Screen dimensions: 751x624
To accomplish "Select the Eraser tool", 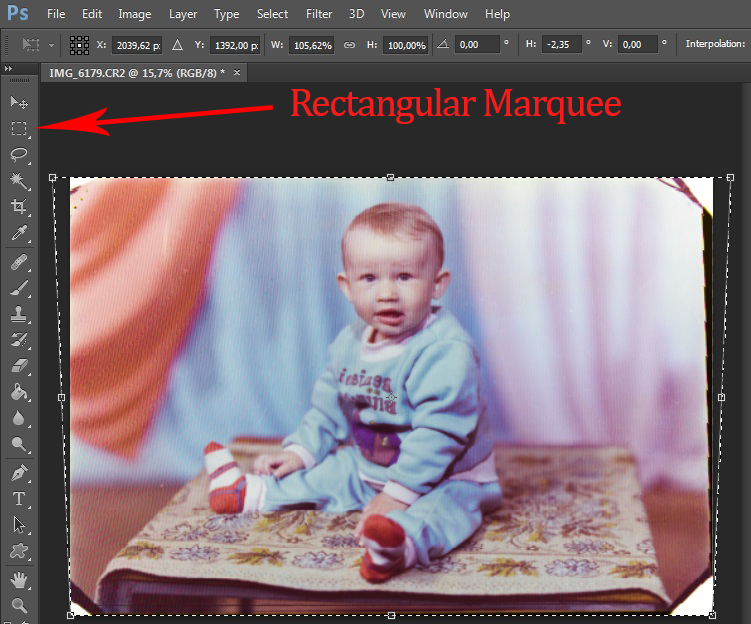I will (19, 366).
